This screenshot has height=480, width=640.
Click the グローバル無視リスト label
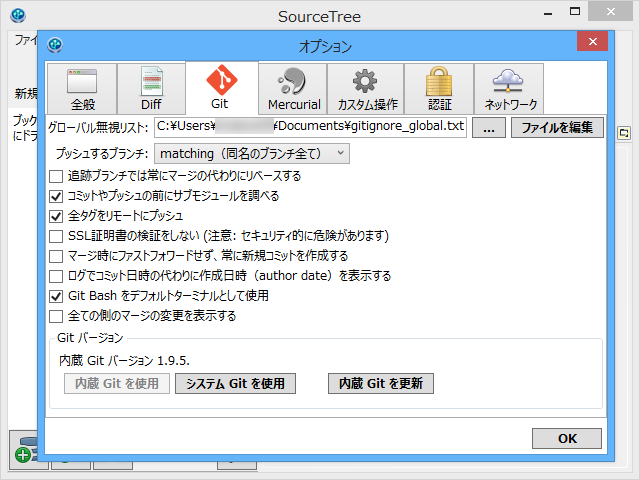98,128
